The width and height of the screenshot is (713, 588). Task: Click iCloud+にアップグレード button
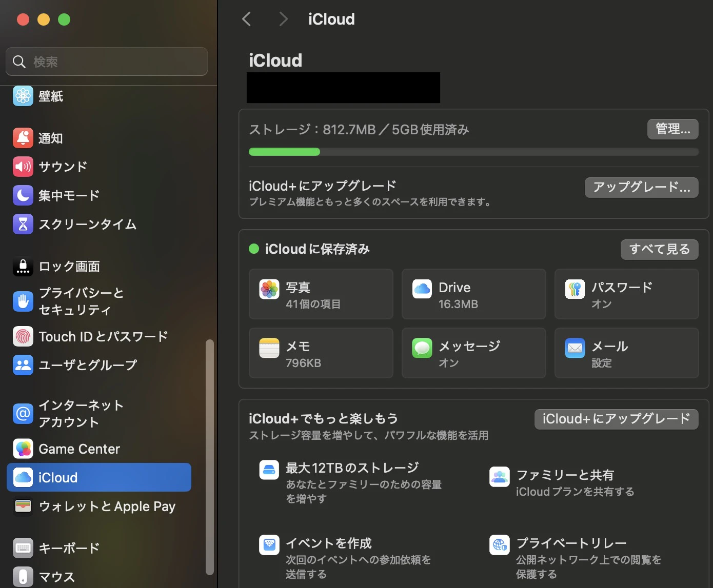pyautogui.click(x=617, y=419)
